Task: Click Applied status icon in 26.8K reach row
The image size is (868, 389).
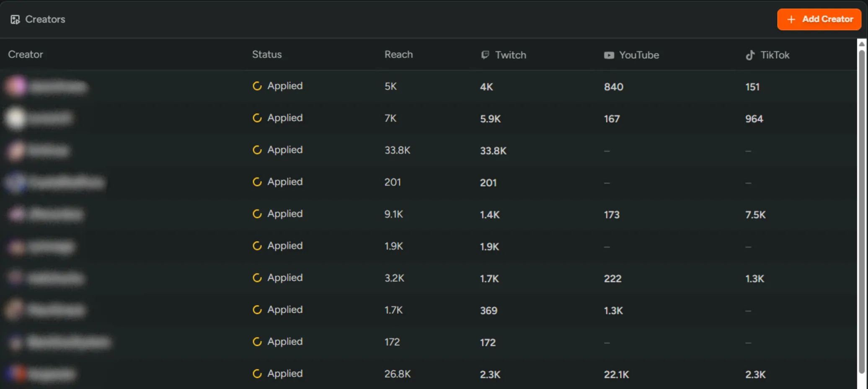Action: click(x=257, y=373)
